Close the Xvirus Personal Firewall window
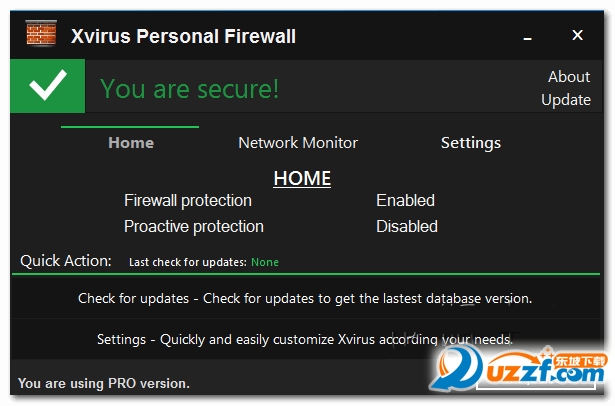Viewport: 615px width, 406px height. click(x=577, y=36)
